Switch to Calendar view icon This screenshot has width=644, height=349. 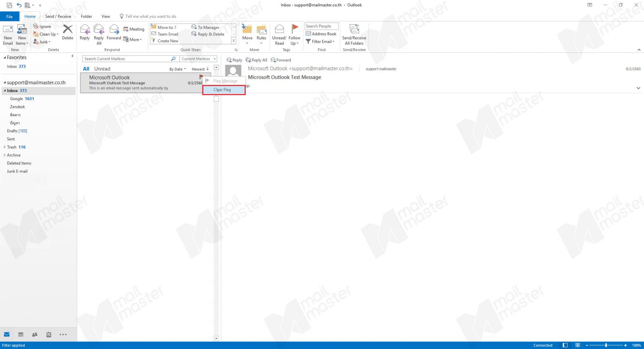click(x=21, y=334)
